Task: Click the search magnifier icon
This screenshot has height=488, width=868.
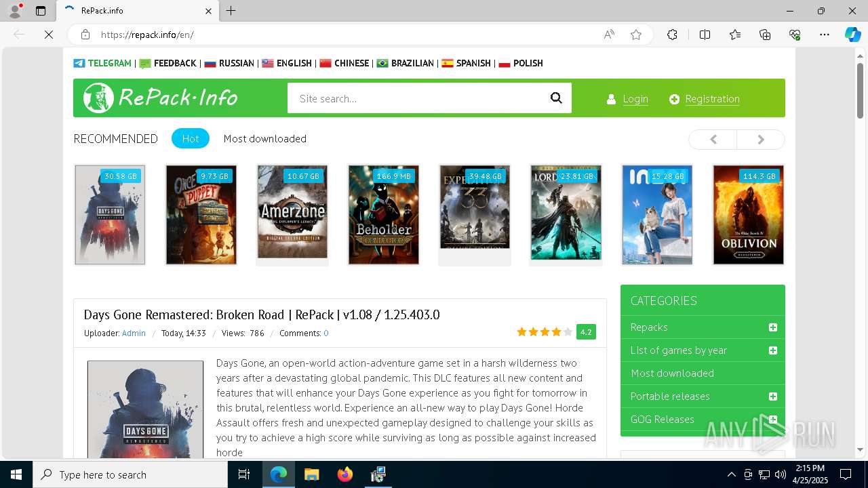Action: click(556, 98)
